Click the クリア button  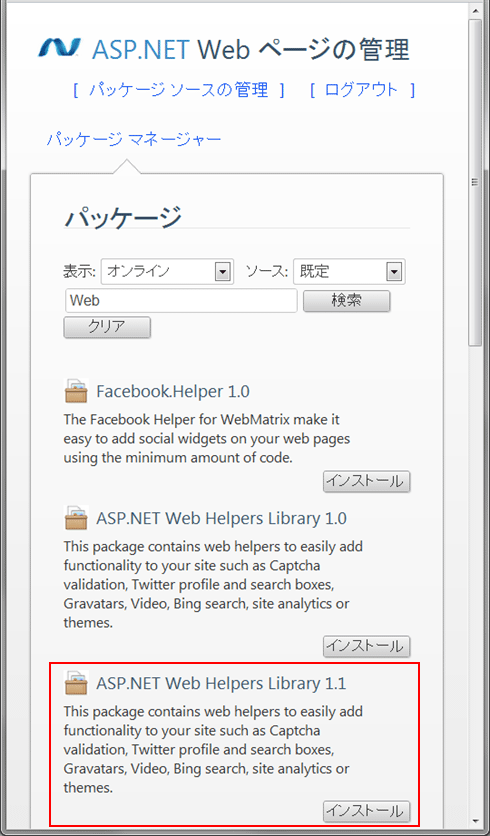pyautogui.click(x=107, y=327)
